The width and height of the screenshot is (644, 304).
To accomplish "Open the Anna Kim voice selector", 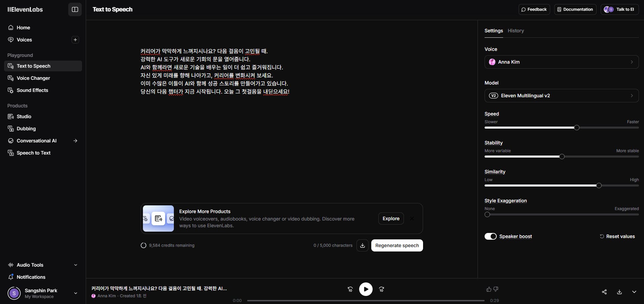I will point(562,62).
